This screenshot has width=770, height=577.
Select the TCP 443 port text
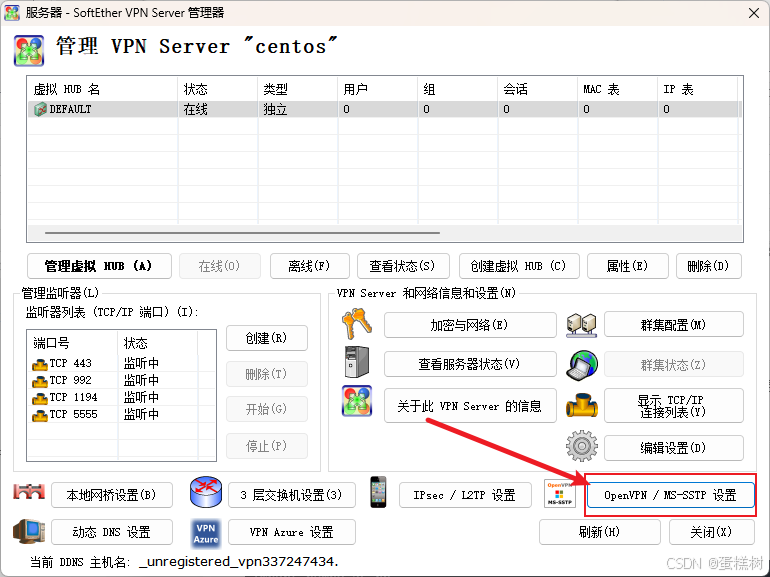coord(70,363)
